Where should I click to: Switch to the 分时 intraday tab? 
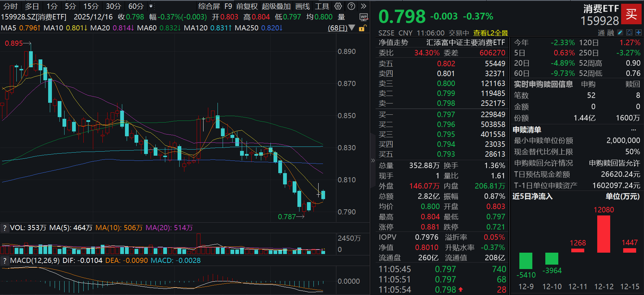click(10, 6)
